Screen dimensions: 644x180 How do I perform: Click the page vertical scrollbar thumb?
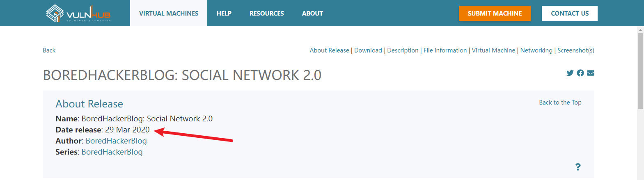(640, 71)
